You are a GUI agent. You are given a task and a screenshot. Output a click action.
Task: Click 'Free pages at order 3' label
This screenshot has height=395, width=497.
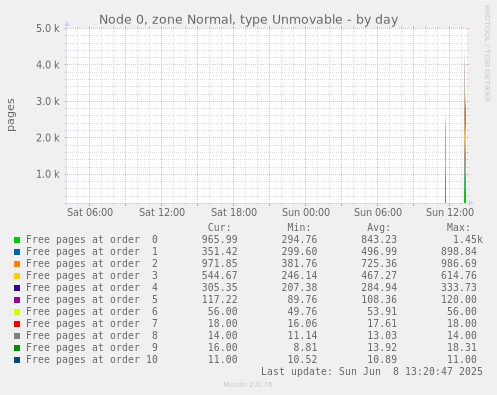pos(92,276)
